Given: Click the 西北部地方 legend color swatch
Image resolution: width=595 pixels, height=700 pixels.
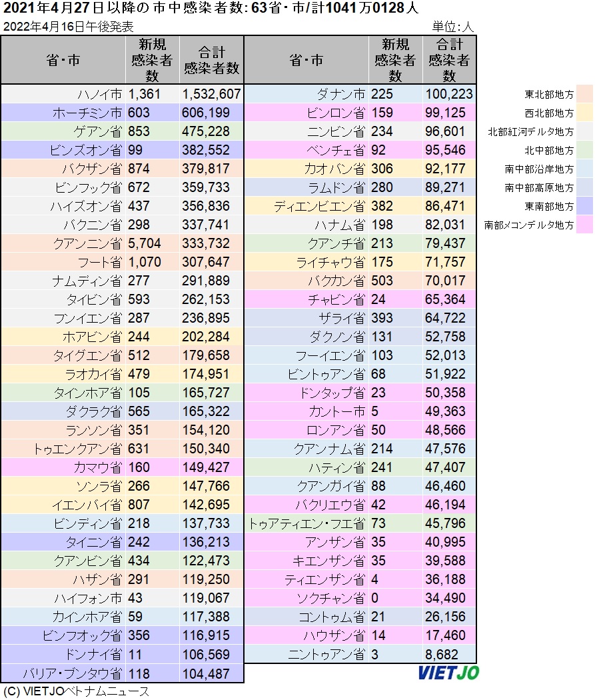Looking at the screenshot, I should tap(584, 113).
